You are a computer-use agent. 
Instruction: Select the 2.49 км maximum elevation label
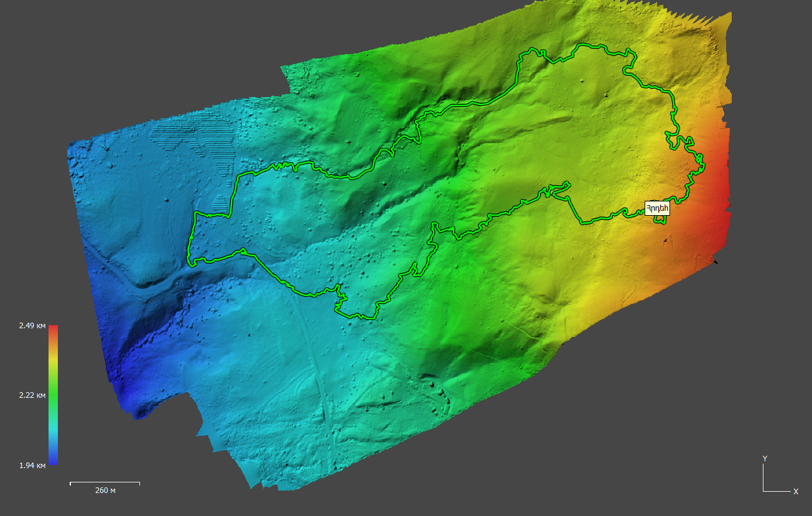[32, 326]
